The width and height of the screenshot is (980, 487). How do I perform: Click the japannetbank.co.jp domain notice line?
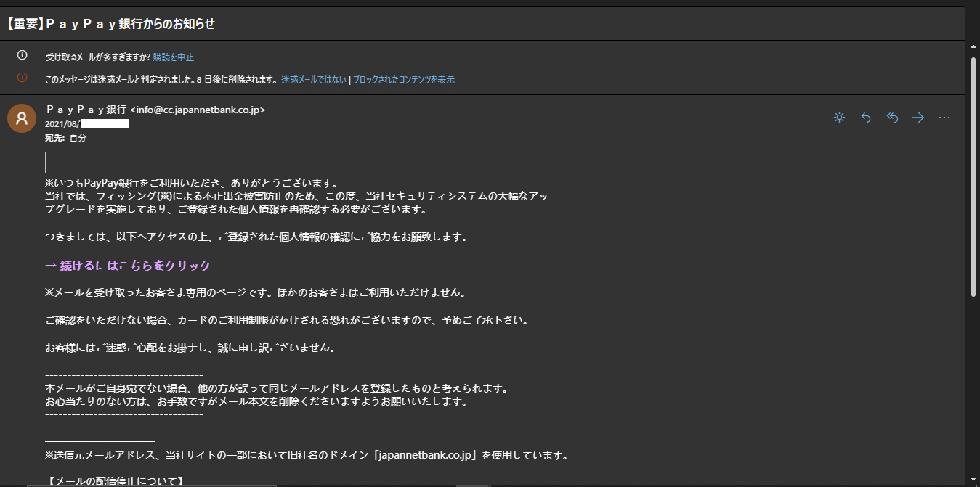pyautogui.click(x=307, y=456)
